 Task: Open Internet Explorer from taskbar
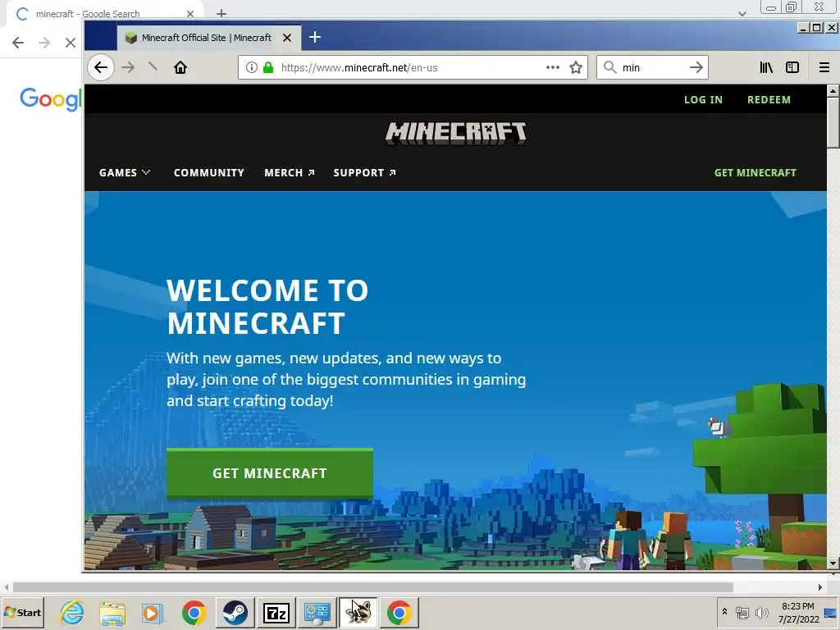tap(72, 612)
